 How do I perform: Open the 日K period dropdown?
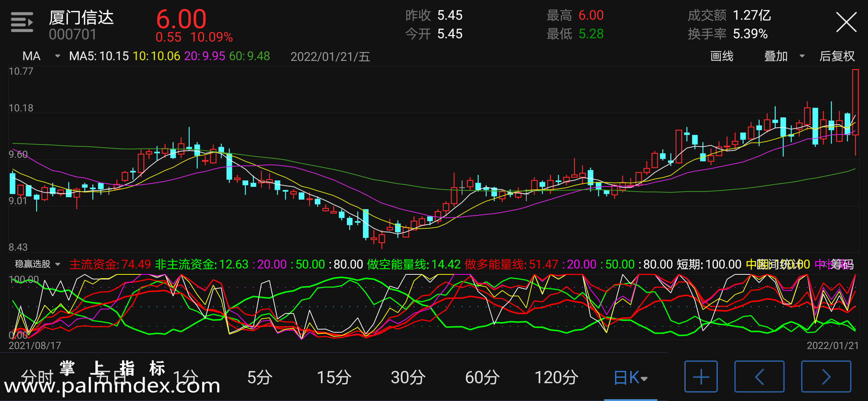tap(631, 378)
